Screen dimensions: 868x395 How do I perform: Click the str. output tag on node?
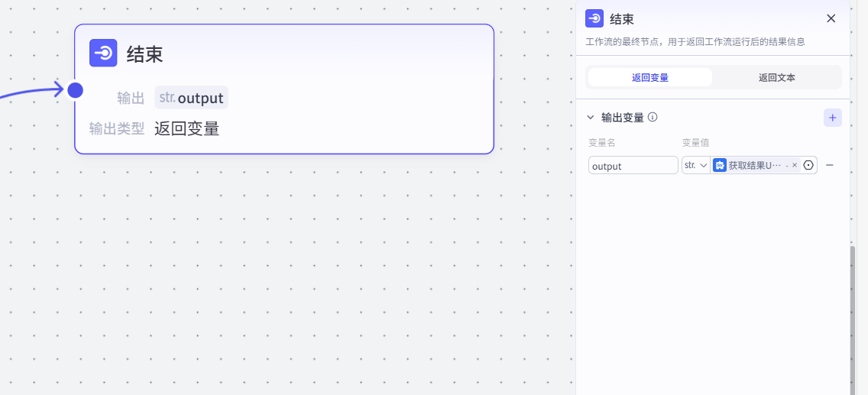tap(192, 98)
